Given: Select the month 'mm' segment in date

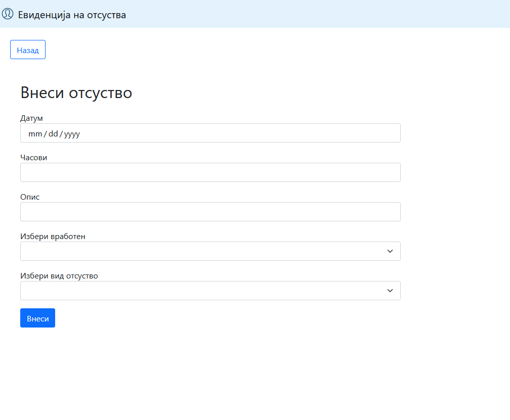Looking at the screenshot, I should 35,134.
